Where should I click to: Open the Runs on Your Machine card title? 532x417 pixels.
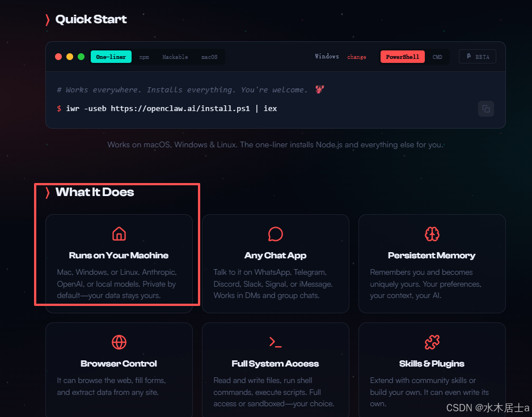119,256
